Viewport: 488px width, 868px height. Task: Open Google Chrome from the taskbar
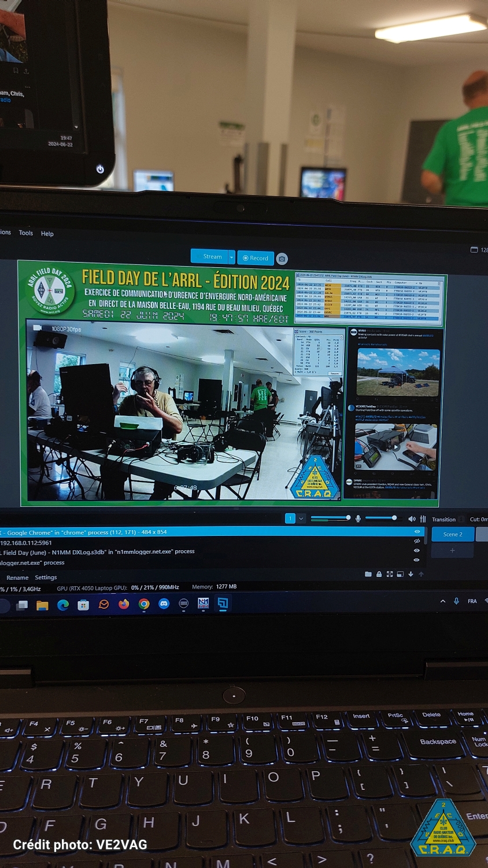point(144,604)
